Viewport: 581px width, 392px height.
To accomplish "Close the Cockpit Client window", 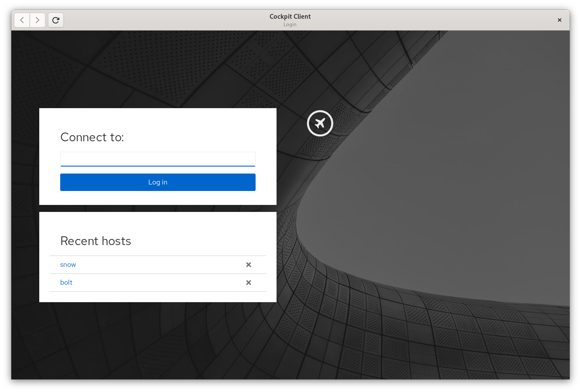I will click(x=559, y=20).
